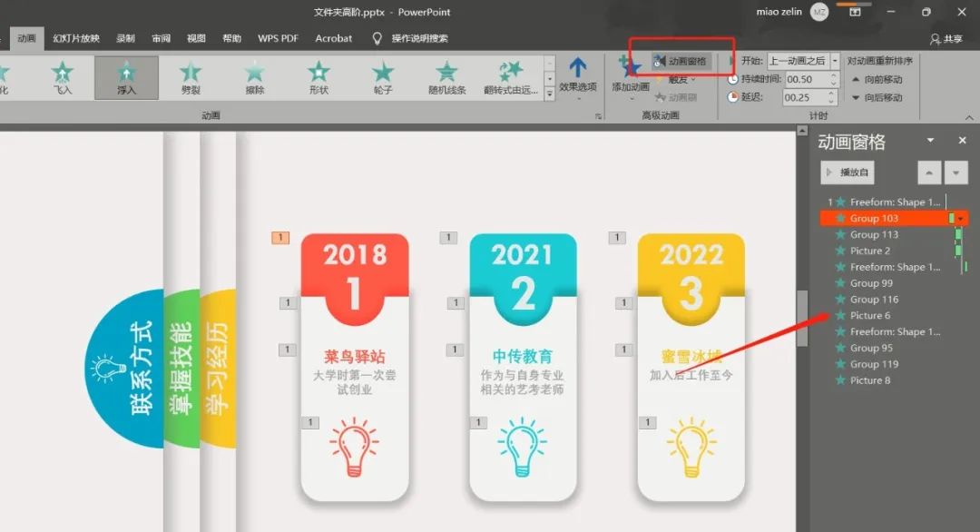This screenshot has height=532, width=980.
Task: Click the slide area vertical scrollbar thumb
Action: coord(802,318)
